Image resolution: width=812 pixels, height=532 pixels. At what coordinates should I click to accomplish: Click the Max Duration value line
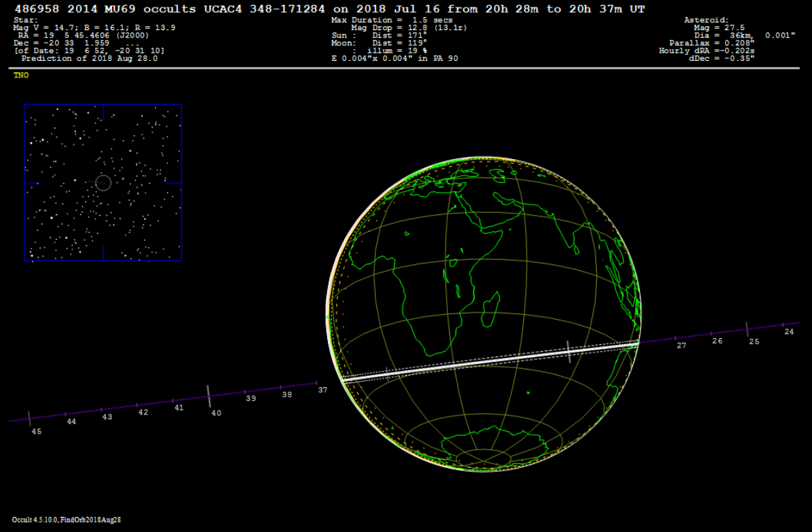click(391, 20)
